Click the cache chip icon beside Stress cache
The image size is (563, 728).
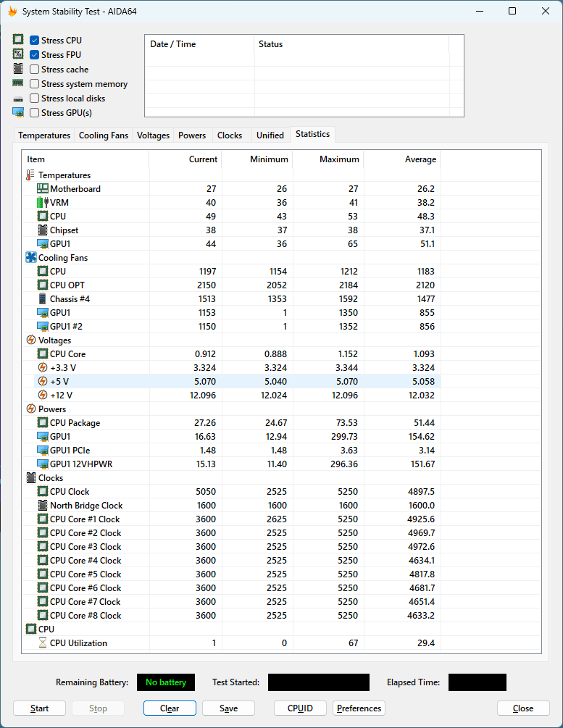pyautogui.click(x=18, y=69)
